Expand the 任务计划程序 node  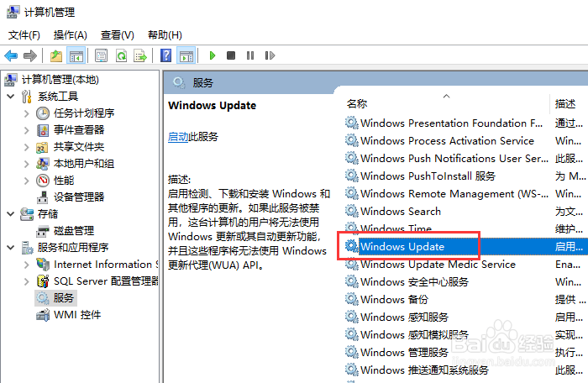[x=26, y=113]
